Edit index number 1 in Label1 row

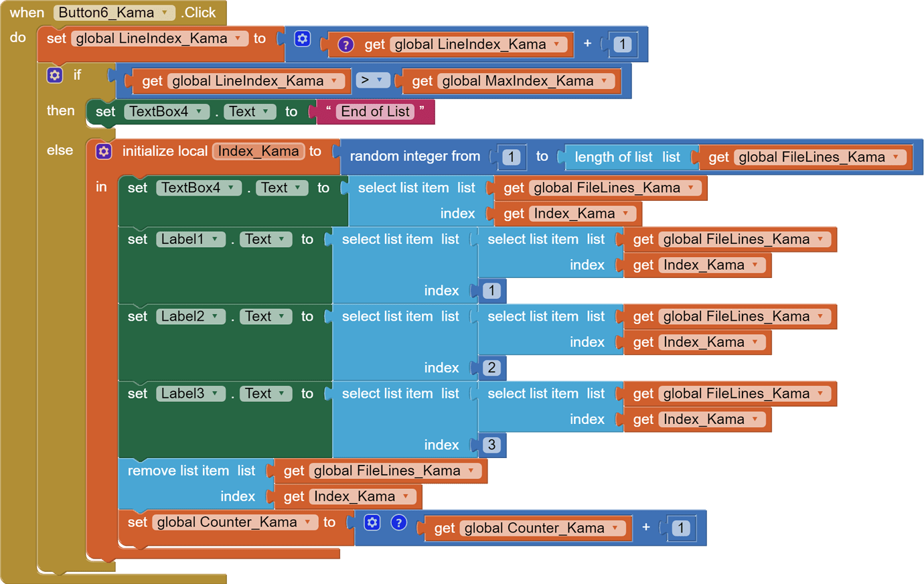click(x=491, y=291)
